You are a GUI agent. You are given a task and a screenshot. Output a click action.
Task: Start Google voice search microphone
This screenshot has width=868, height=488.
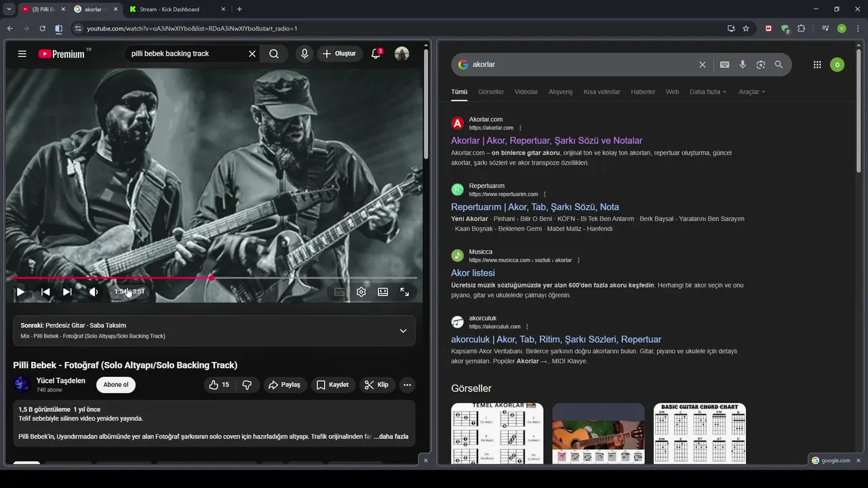tap(743, 64)
